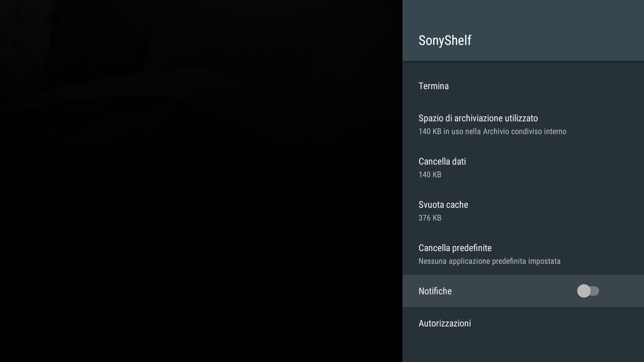Image resolution: width=644 pixels, height=362 pixels.
Task: Enable notifications for SonyShelf
Action: 589,291
